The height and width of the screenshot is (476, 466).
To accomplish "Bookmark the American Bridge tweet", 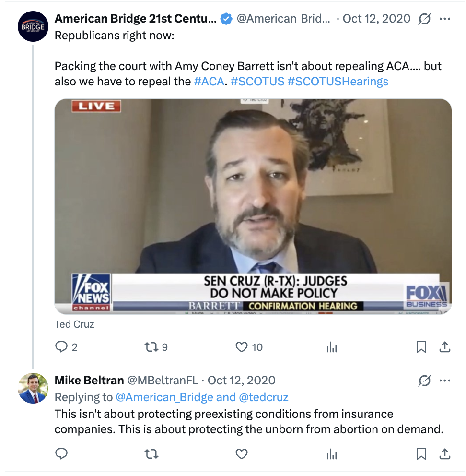I will pos(421,347).
